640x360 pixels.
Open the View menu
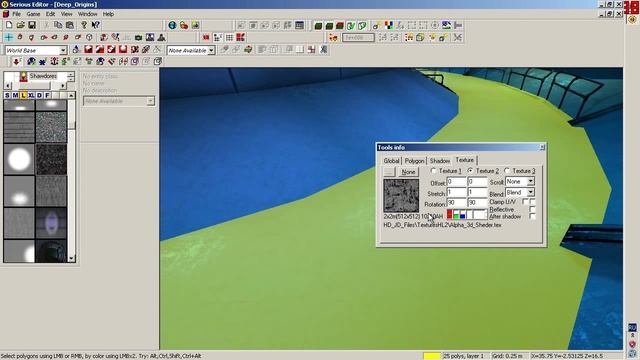[67, 14]
